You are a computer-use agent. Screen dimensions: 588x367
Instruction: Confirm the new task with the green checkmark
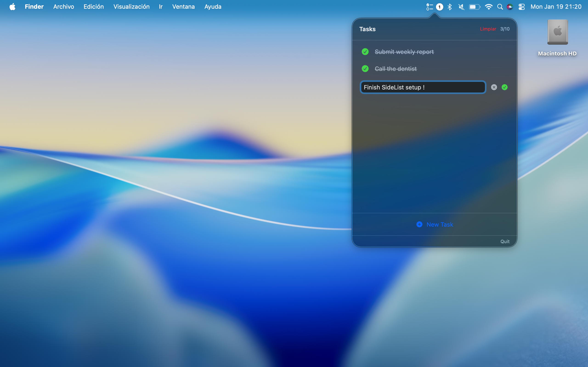pos(505,87)
